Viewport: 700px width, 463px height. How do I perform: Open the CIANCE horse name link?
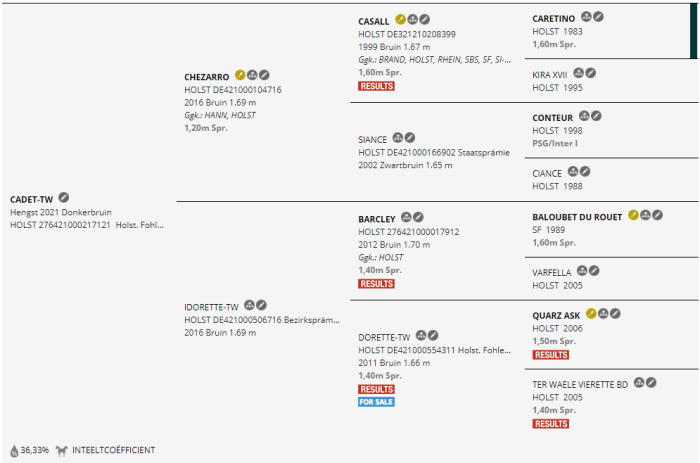(x=547, y=174)
